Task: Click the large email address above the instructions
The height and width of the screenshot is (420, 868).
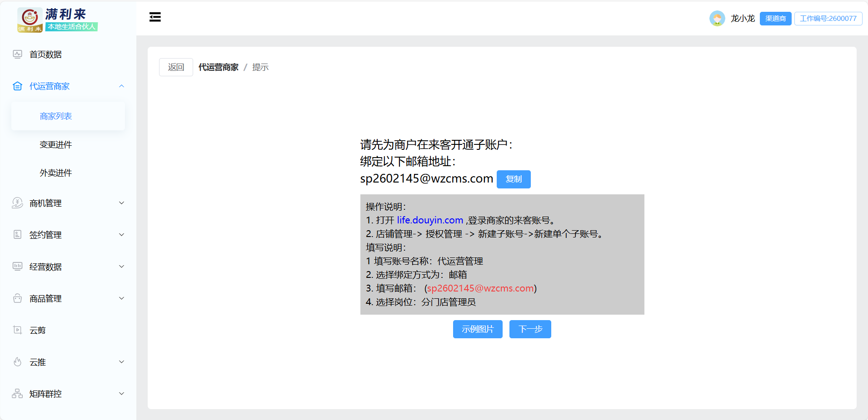Action: point(427,178)
